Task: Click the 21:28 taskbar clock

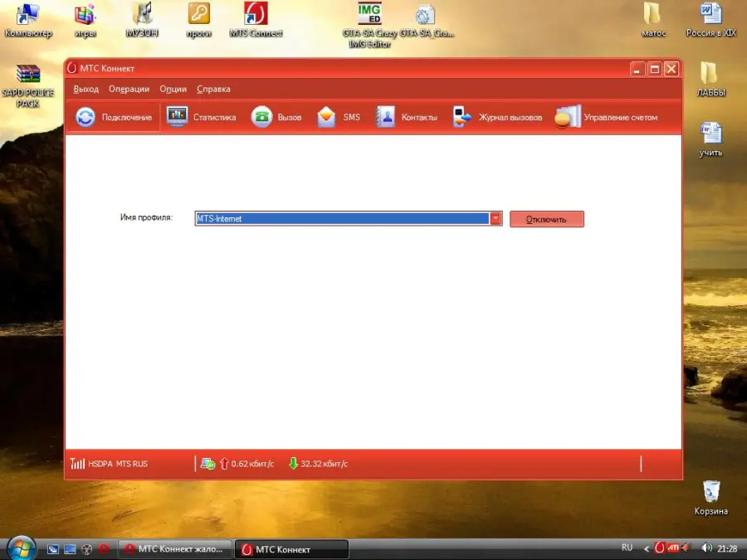Action: tap(727, 548)
